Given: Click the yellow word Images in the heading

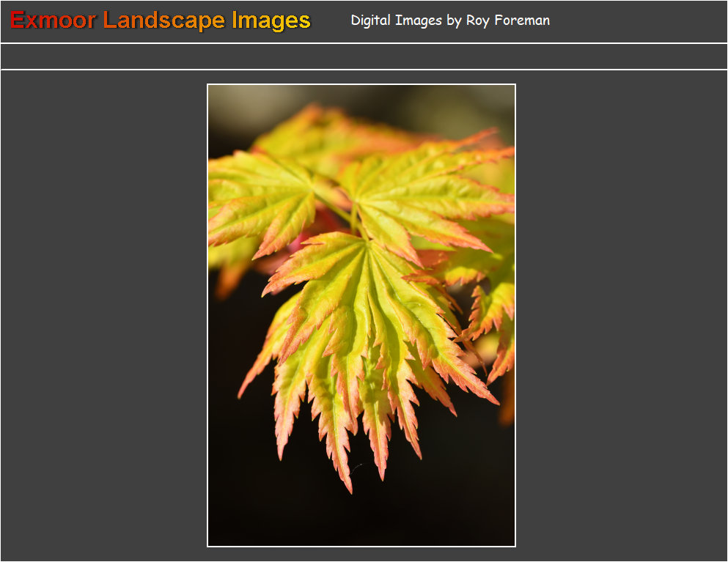Looking at the screenshot, I should [x=271, y=21].
